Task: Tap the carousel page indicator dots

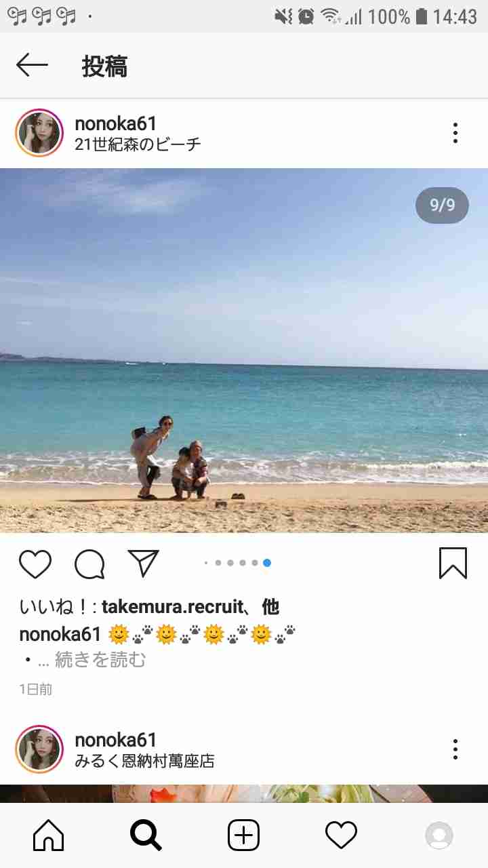Action: (237, 563)
